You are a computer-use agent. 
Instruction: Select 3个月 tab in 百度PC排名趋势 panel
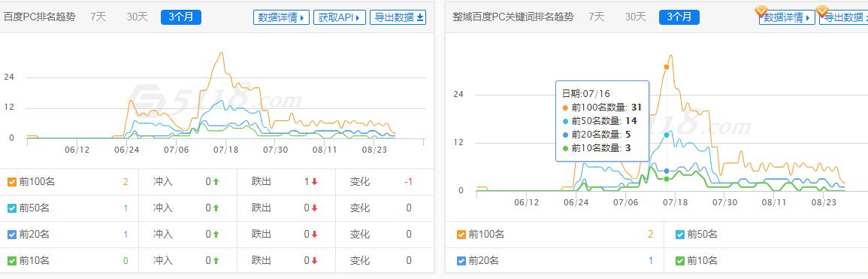[181, 17]
